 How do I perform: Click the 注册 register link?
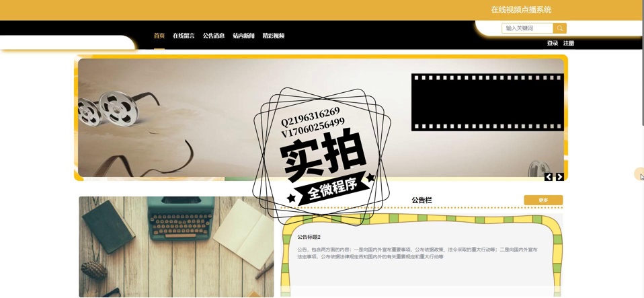click(x=569, y=44)
